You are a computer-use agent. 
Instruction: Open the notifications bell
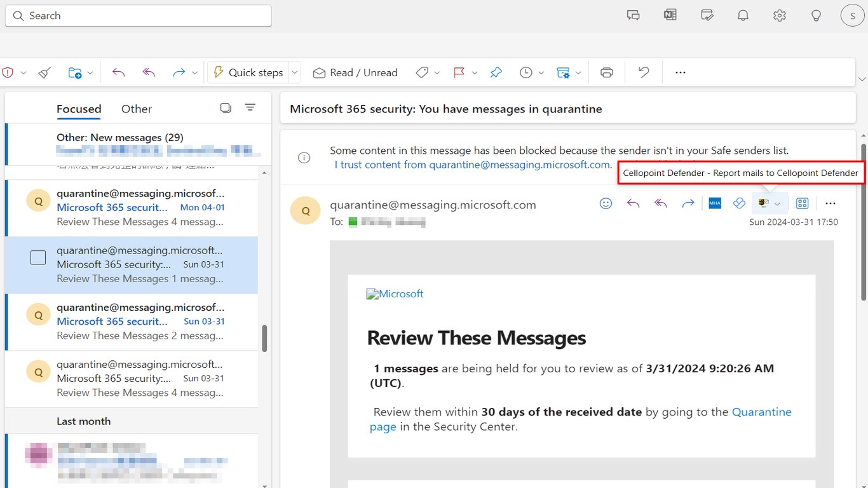pyautogui.click(x=743, y=15)
